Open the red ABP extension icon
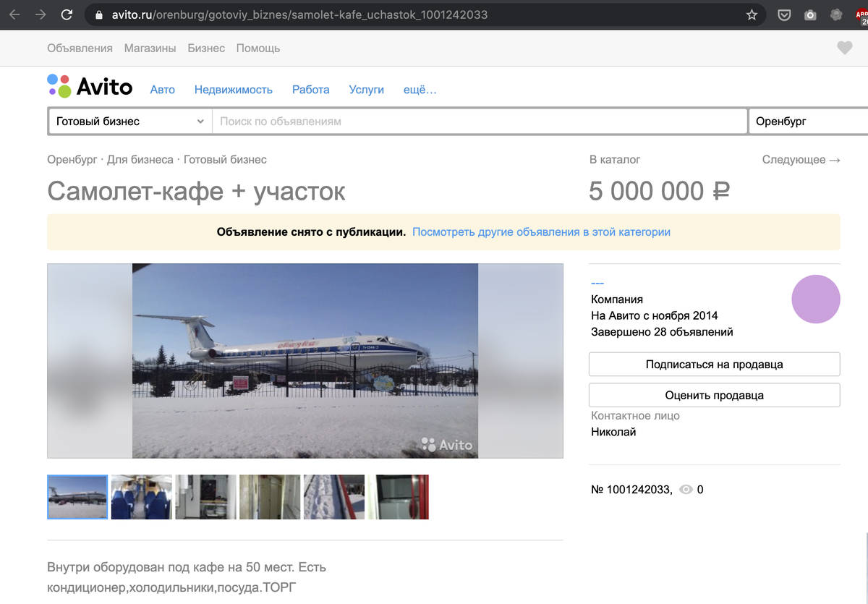 pyautogui.click(x=861, y=14)
